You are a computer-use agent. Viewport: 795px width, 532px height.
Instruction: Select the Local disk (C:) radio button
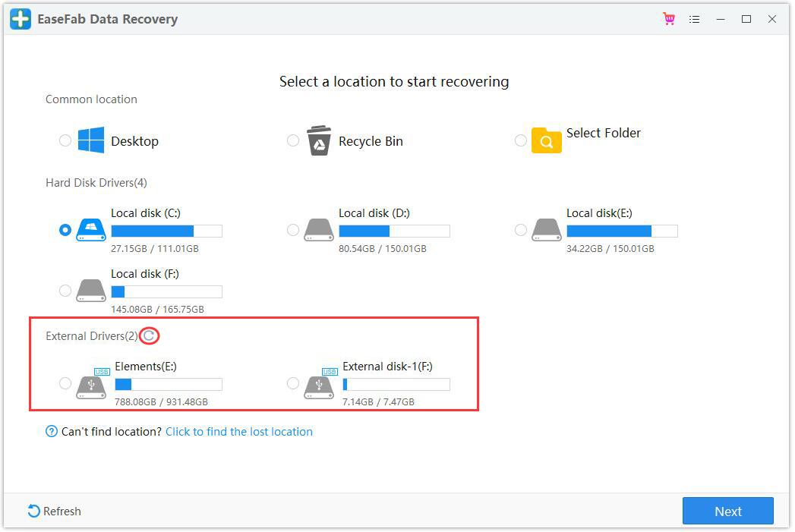coord(65,230)
